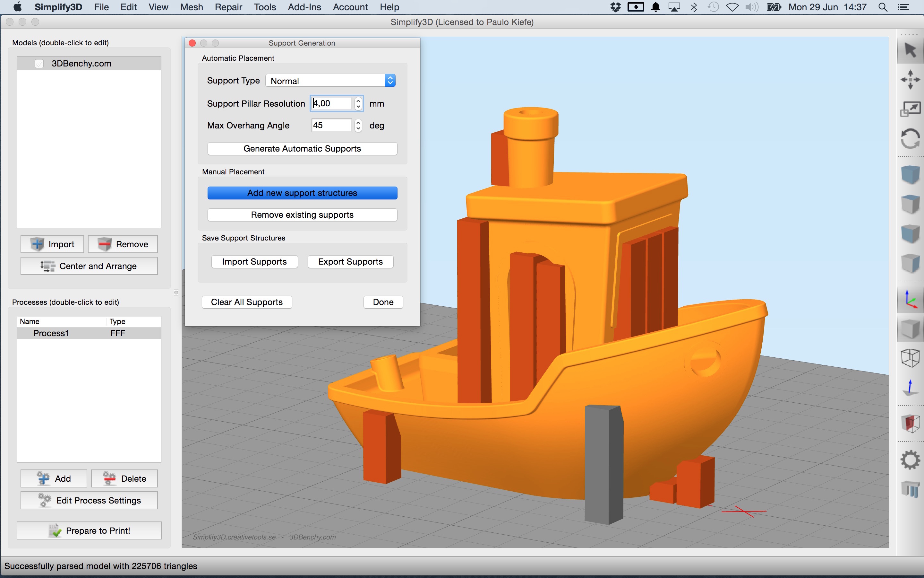Click into Max Overhang Angle field

331,125
